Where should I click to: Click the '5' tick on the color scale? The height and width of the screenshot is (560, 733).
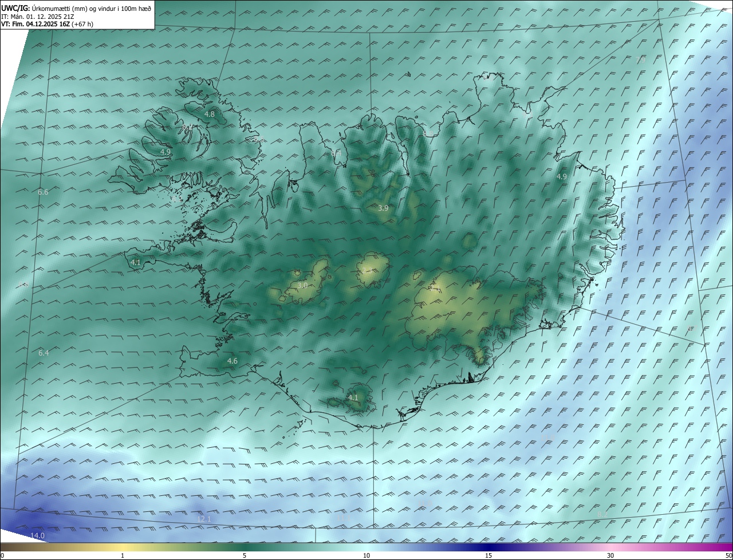pyautogui.click(x=245, y=555)
